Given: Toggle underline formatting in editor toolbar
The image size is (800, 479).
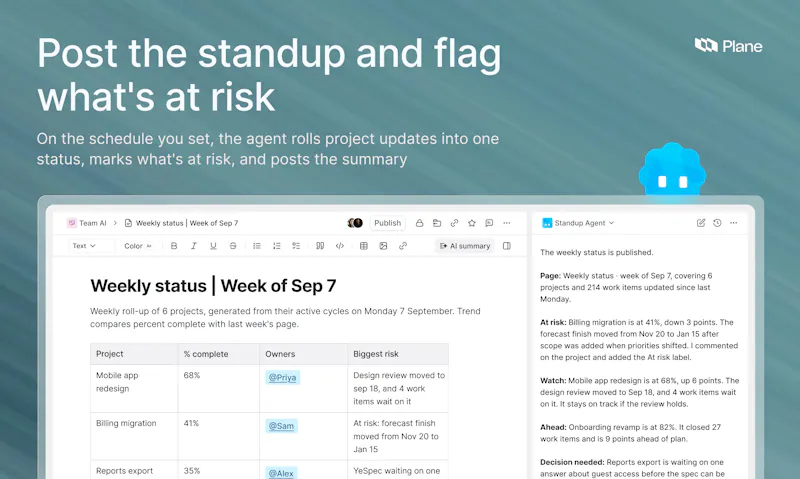Looking at the screenshot, I should 213,246.
